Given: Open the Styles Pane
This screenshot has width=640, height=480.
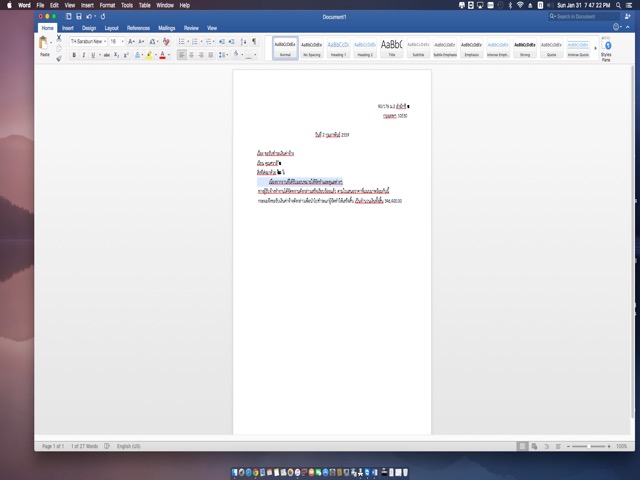Looking at the screenshot, I should click(x=606, y=49).
